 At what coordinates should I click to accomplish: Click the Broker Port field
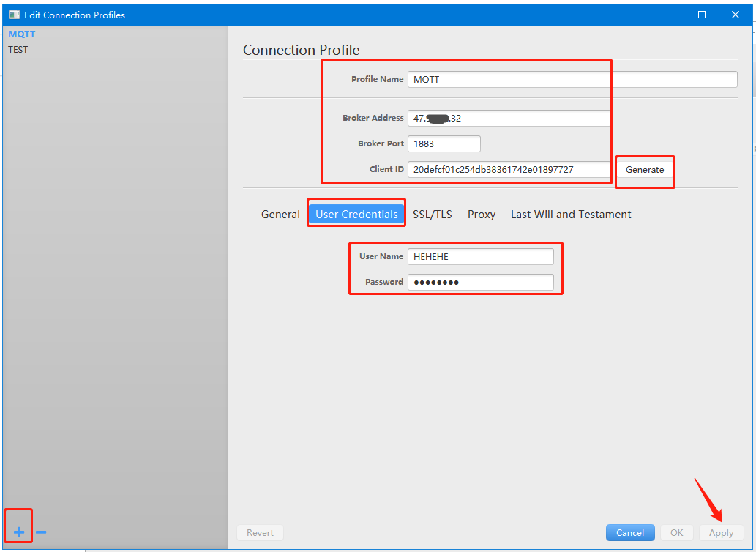tap(444, 143)
